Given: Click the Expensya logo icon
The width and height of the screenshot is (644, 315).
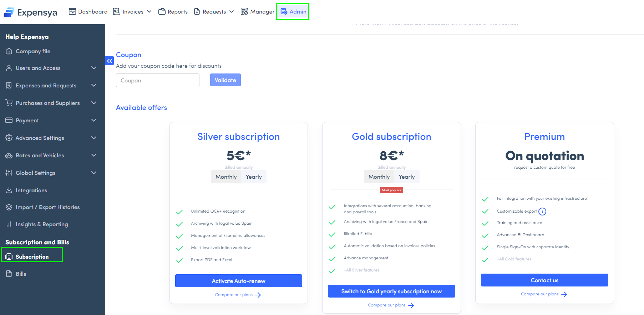Looking at the screenshot, I should (9, 12).
